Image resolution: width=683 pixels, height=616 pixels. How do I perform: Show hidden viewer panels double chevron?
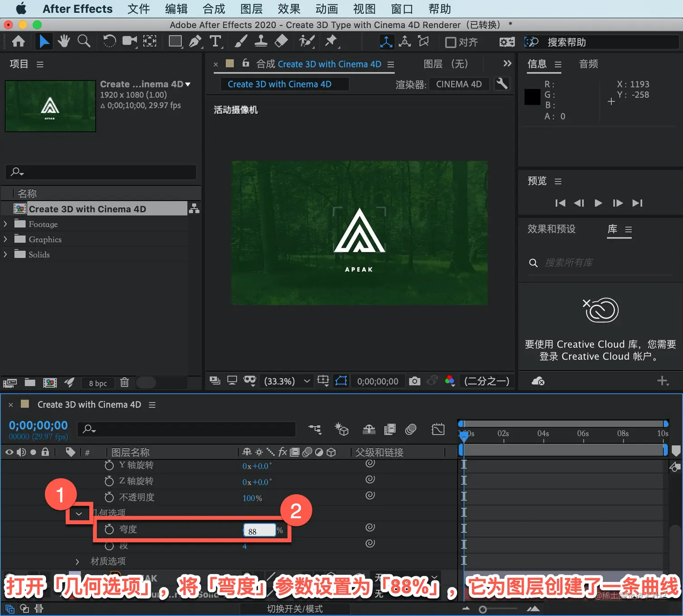point(507,63)
